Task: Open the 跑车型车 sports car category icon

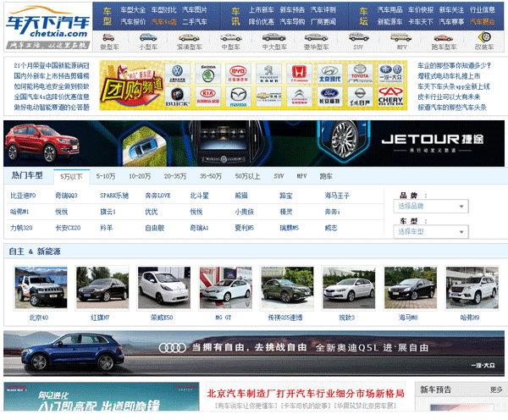Action: coord(443,37)
